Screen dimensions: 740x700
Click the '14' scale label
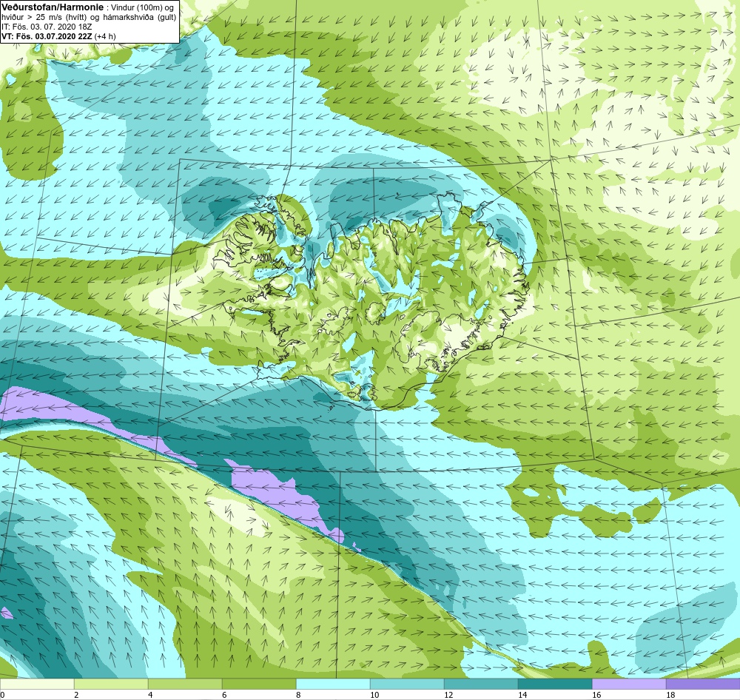tap(522, 695)
